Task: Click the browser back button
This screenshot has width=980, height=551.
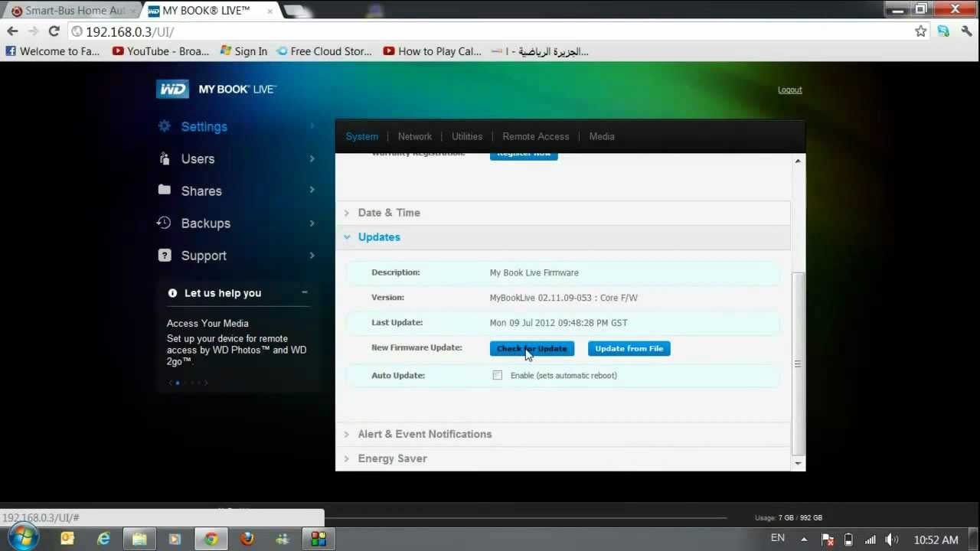Action: (x=12, y=31)
